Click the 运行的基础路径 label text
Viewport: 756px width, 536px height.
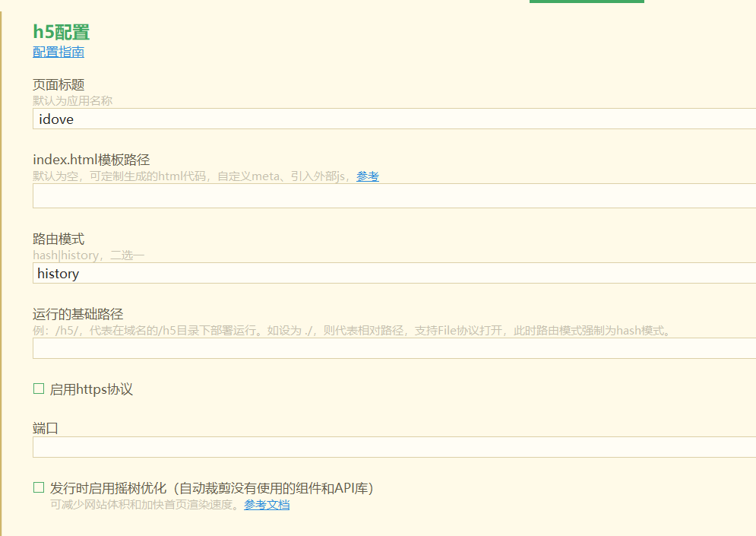click(77, 314)
